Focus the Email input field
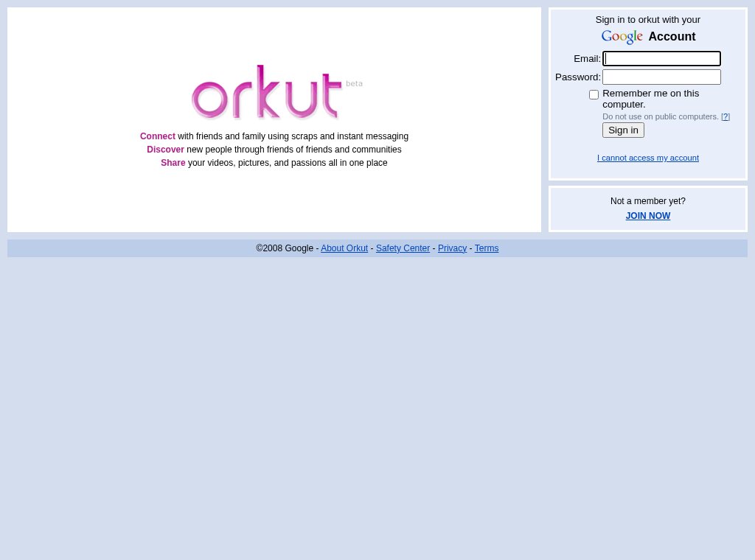755x560 pixels. pos(661,59)
